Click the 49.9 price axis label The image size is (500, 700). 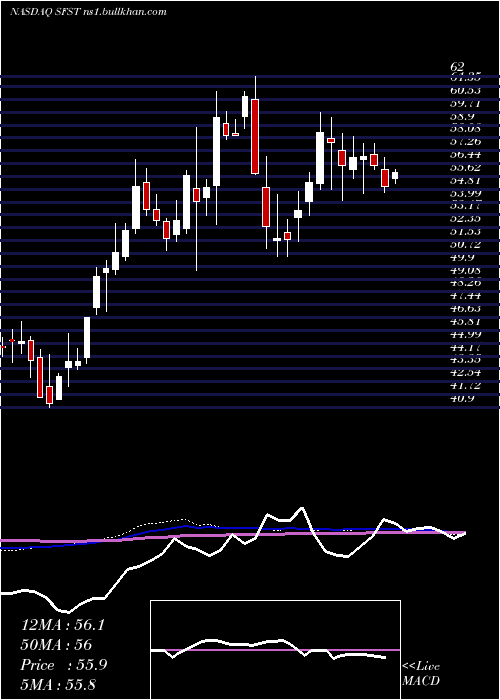tap(462, 257)
